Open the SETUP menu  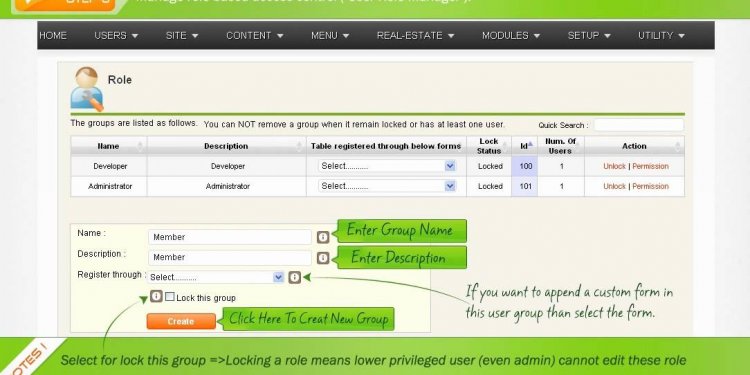click(589, 35)
